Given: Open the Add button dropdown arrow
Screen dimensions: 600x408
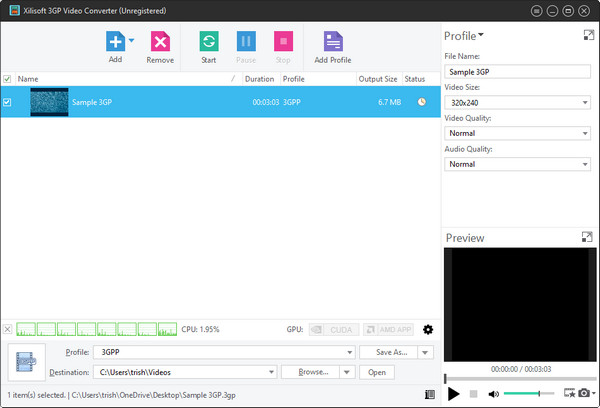Looking at the screenshot, I should [131, 40].
